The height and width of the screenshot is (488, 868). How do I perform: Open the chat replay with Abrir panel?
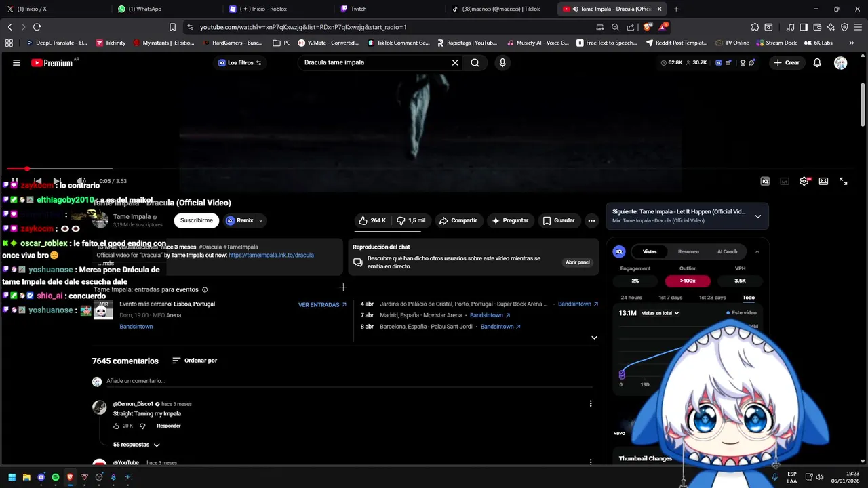578,262
